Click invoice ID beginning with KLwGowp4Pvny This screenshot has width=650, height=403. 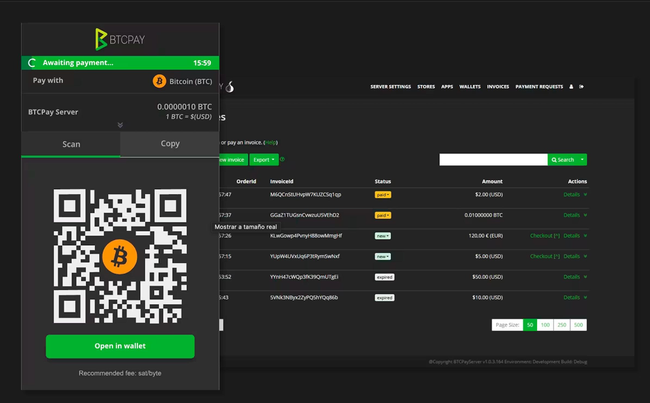click(306, 236)
